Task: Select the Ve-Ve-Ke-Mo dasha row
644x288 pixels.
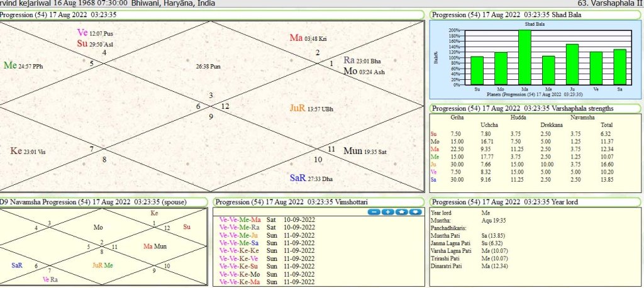Action: pos(240,275)
